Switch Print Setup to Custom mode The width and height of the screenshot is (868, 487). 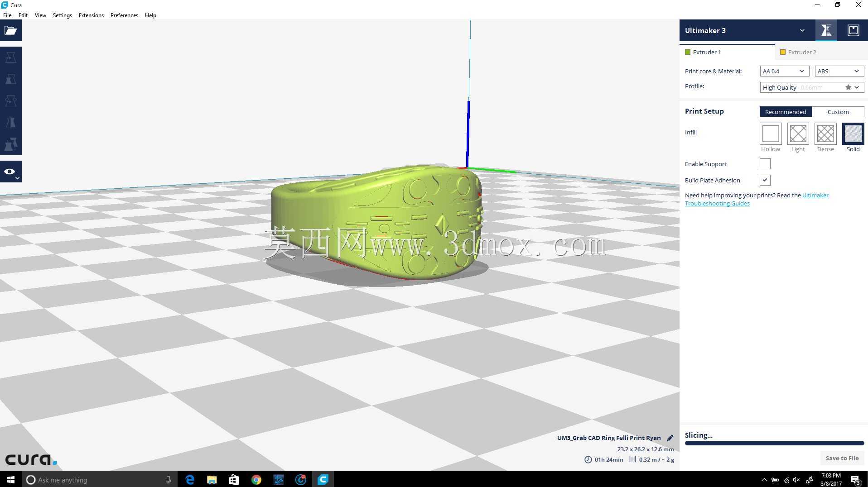pyautogui.click(x=838, y=112)
